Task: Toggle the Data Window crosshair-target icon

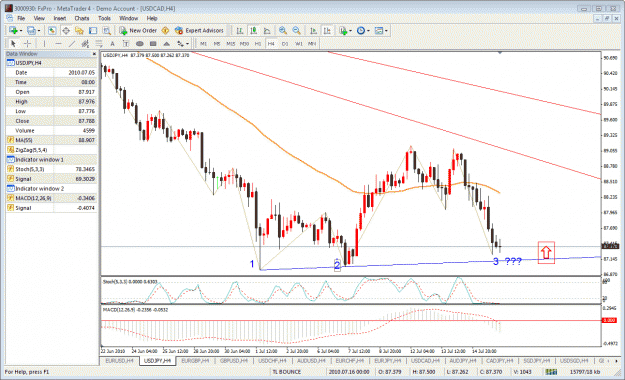Action: pos(66,30)
